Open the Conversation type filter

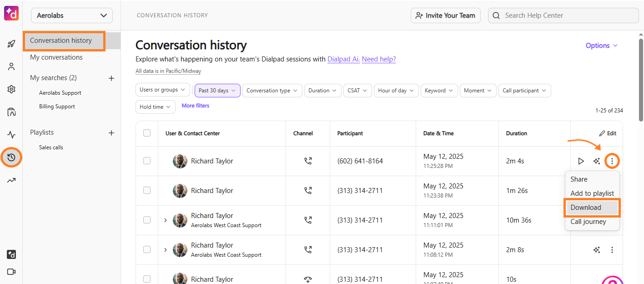[272, 91]
